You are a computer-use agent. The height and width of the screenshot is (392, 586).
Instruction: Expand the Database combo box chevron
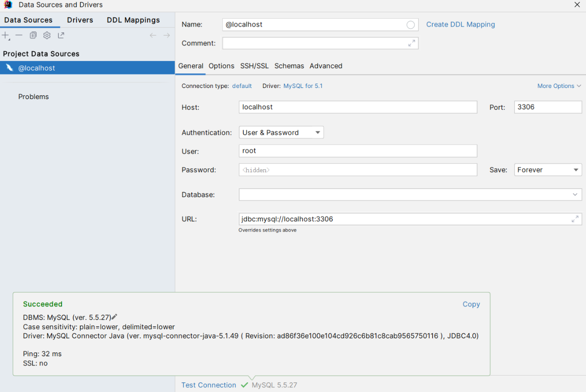575,195
